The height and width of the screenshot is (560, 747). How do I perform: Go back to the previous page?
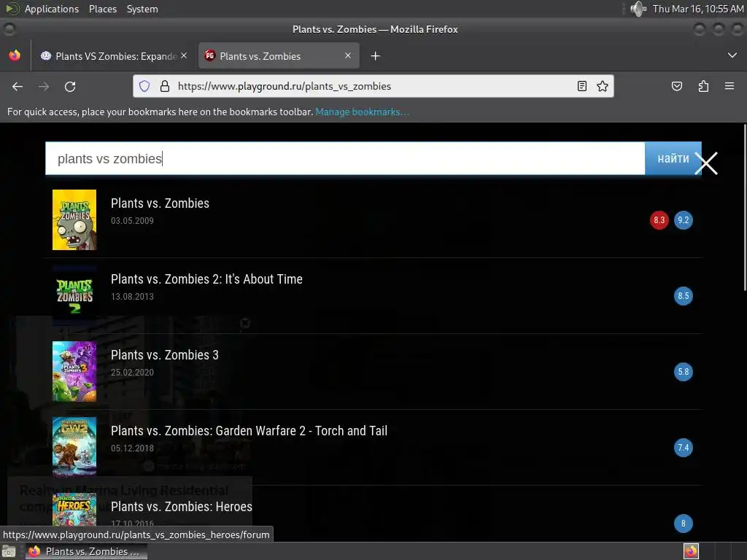[18, 86]
